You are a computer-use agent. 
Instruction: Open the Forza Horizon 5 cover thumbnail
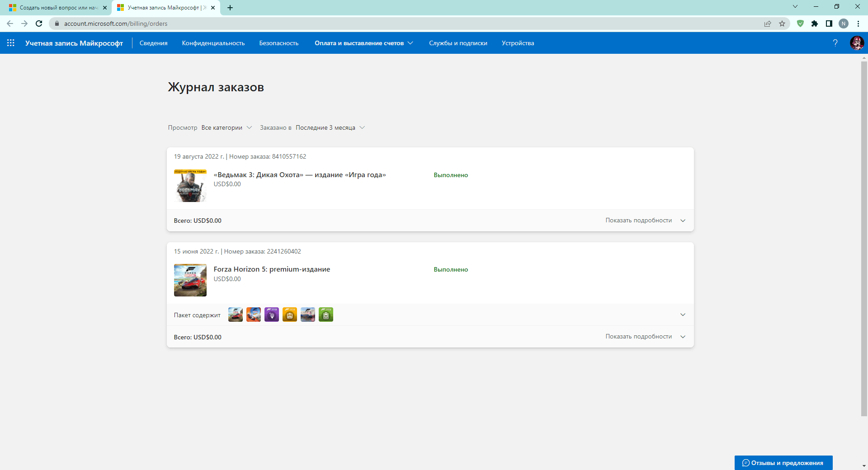click(x=190, y=280)
